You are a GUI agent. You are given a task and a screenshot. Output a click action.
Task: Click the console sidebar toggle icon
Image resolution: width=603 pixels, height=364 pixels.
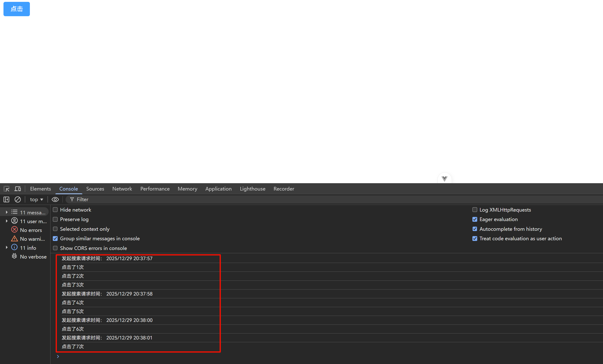point(6,200)
